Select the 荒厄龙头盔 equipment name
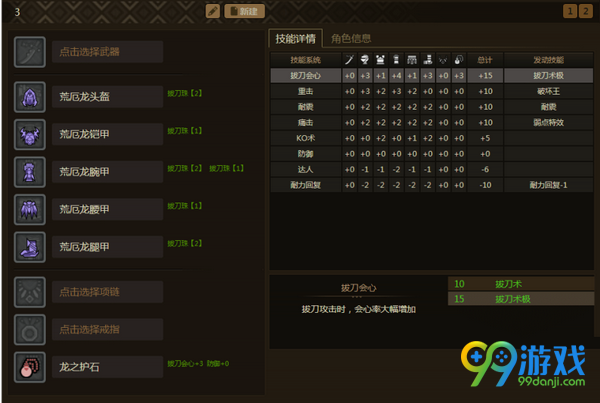Screen dimensions: 600x403 click(x=108, y=97)
